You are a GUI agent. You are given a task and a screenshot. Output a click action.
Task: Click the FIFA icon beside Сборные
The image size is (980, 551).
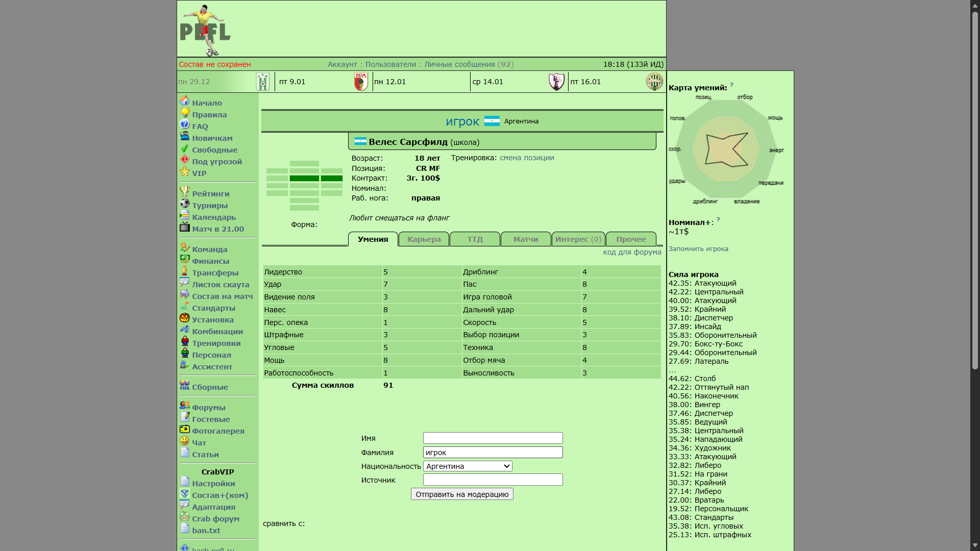pyautogui.click(x=184, y=386)
